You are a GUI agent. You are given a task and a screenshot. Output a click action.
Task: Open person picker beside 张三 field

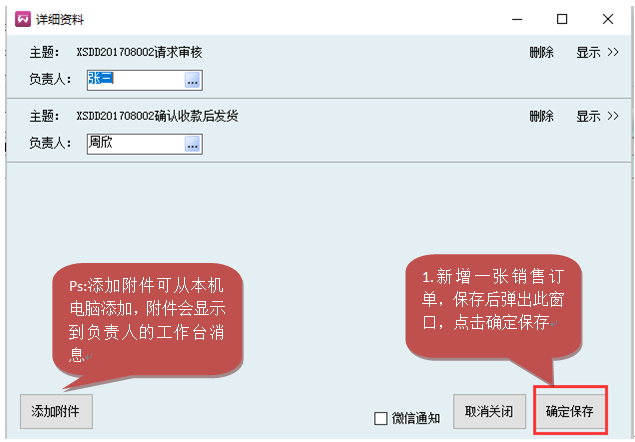(x=193, y=79)
